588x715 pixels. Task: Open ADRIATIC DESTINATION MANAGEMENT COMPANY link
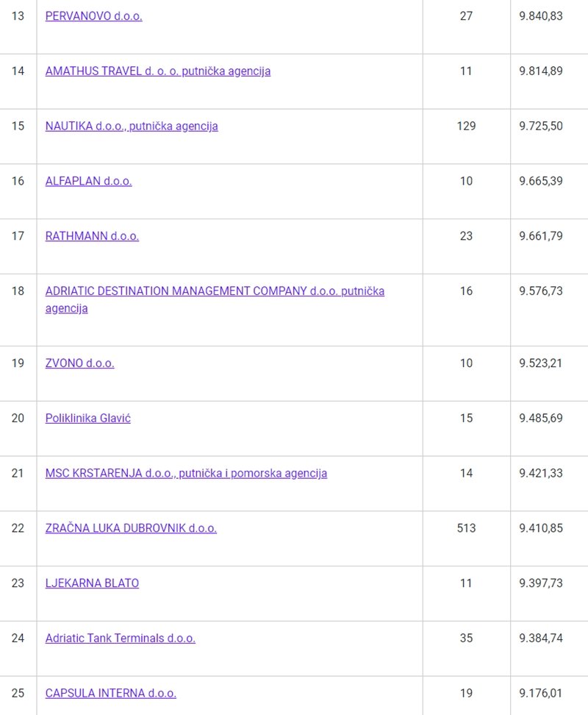pyautogui.click(x=215, y=291)
